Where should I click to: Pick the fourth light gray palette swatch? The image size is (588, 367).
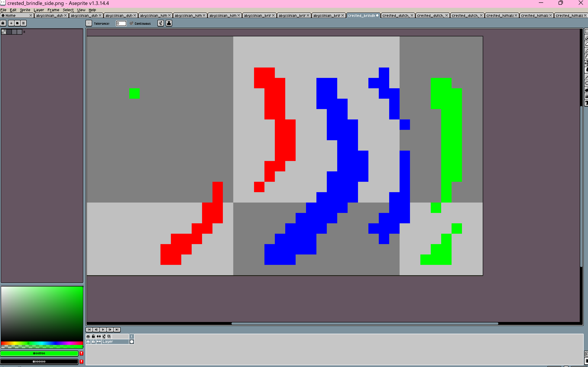point(19,32)
